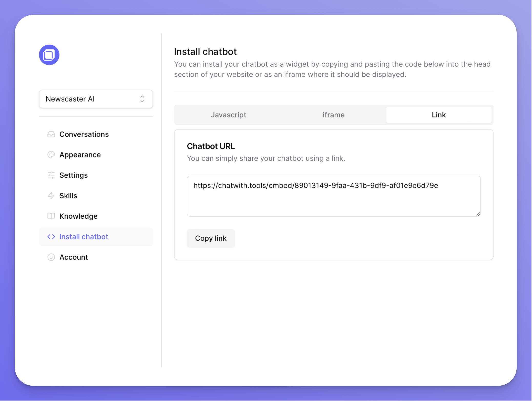
Task: Switch to the Javascript tab
Action: (x=228, y=115)
